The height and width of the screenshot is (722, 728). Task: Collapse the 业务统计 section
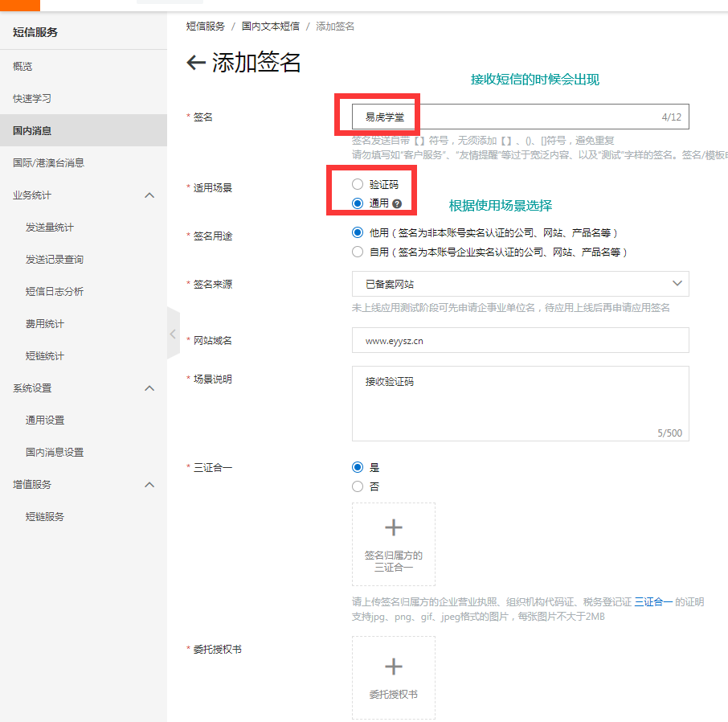(x=149, y=195)
